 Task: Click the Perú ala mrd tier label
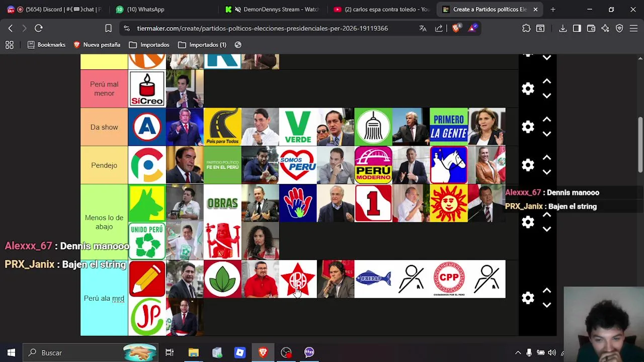click(104, 298)
